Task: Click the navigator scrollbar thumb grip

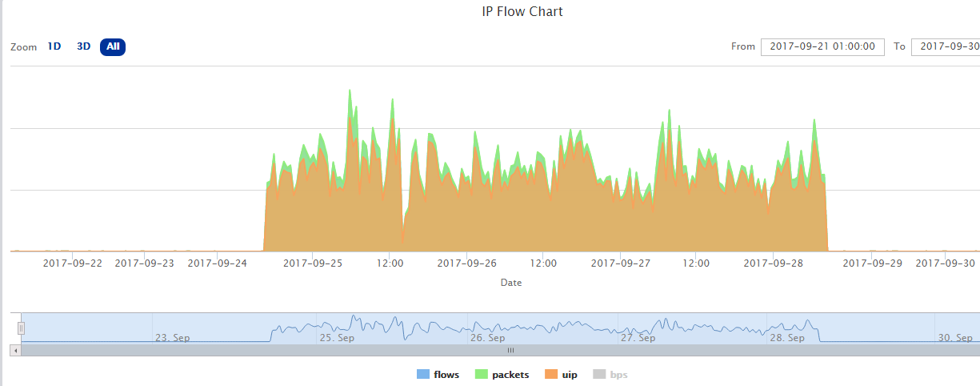Action: pyautogui.click(x=510, y=350)
